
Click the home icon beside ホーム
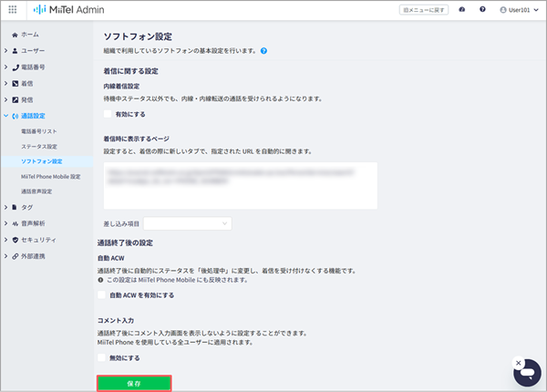[15, 35]
